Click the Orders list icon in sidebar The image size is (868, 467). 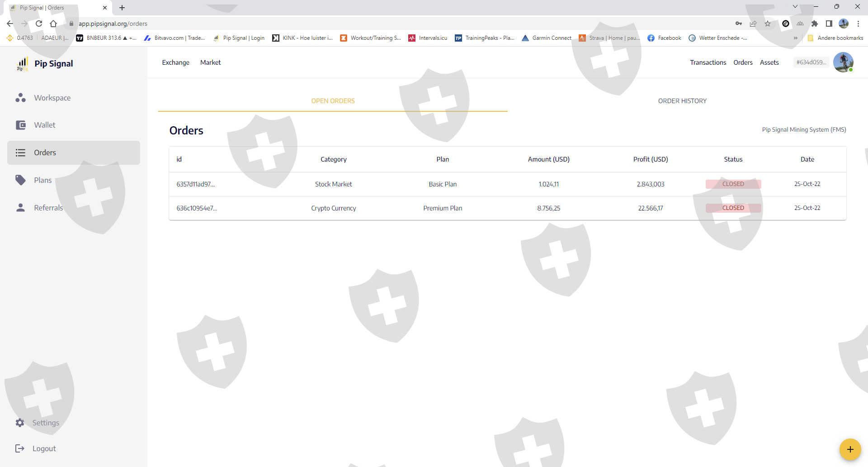[x=20, y=152]
